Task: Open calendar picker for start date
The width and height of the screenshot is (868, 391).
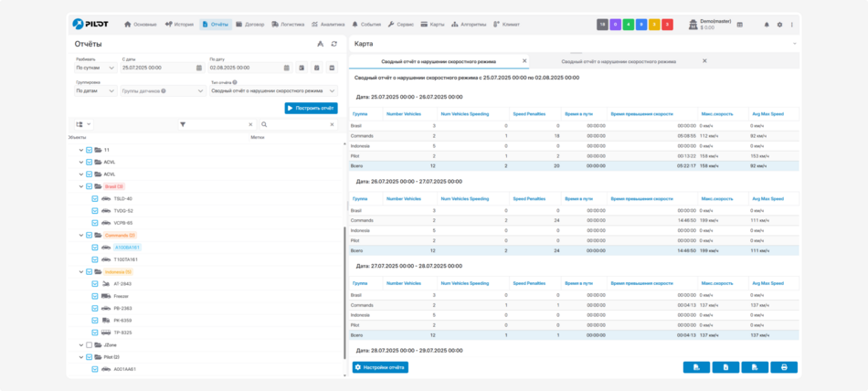Action: tap(198, 68)
